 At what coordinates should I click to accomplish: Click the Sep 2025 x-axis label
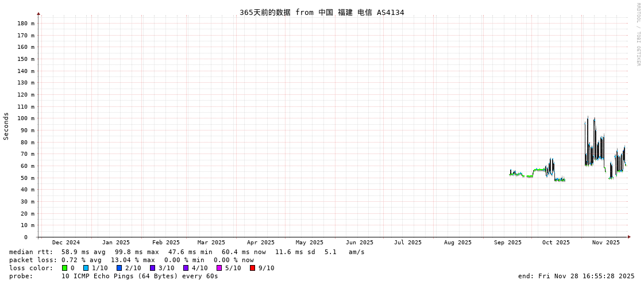pos(508,243)
